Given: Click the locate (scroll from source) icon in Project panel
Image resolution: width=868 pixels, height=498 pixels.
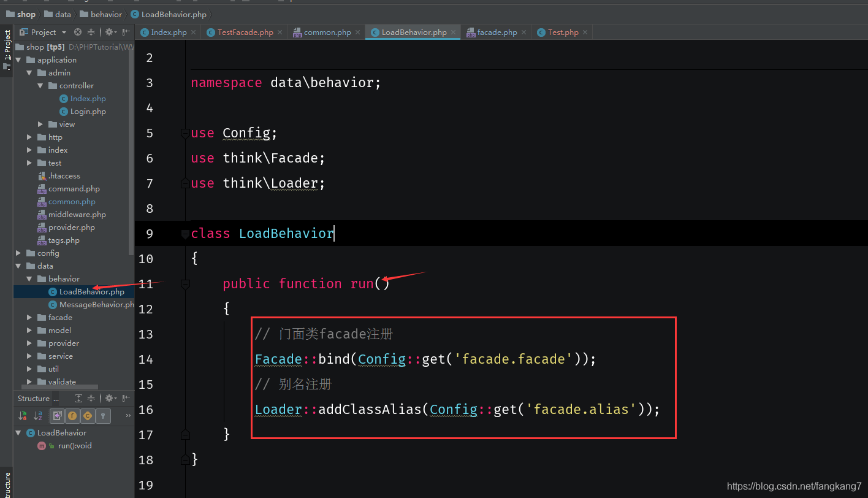Looking at the screenshot, I should [78, 32].
